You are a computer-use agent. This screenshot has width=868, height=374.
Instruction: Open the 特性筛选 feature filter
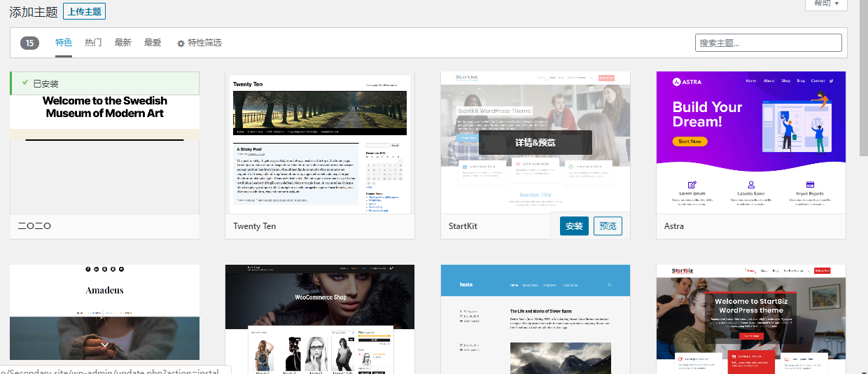click(x=199, y=43)
